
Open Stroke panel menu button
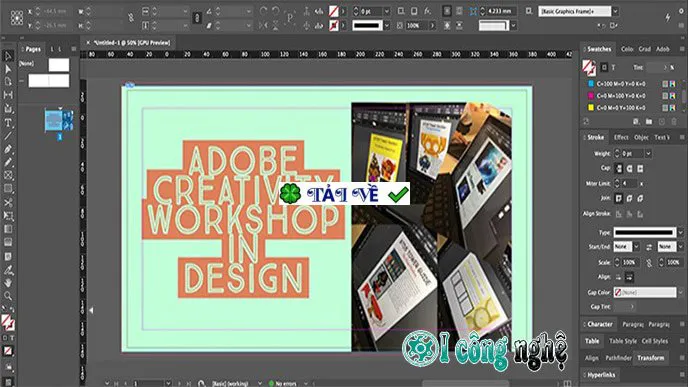tap(682, 137)
